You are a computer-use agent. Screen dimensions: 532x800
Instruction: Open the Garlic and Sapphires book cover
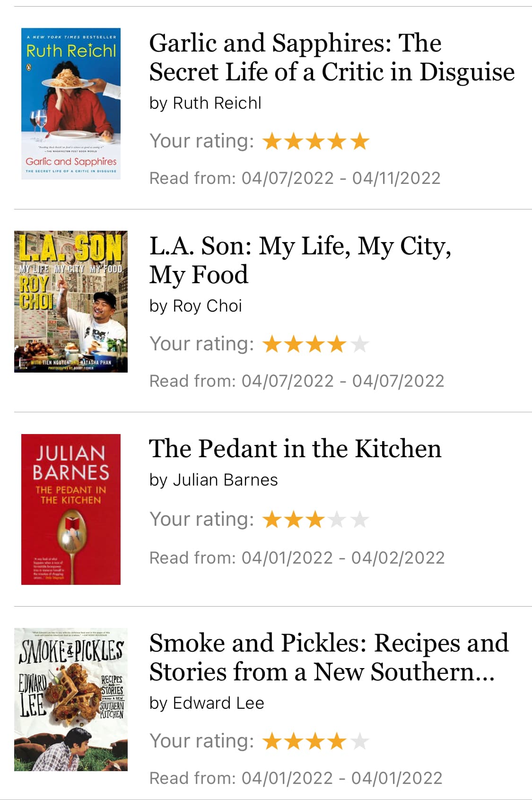point(71,104)
